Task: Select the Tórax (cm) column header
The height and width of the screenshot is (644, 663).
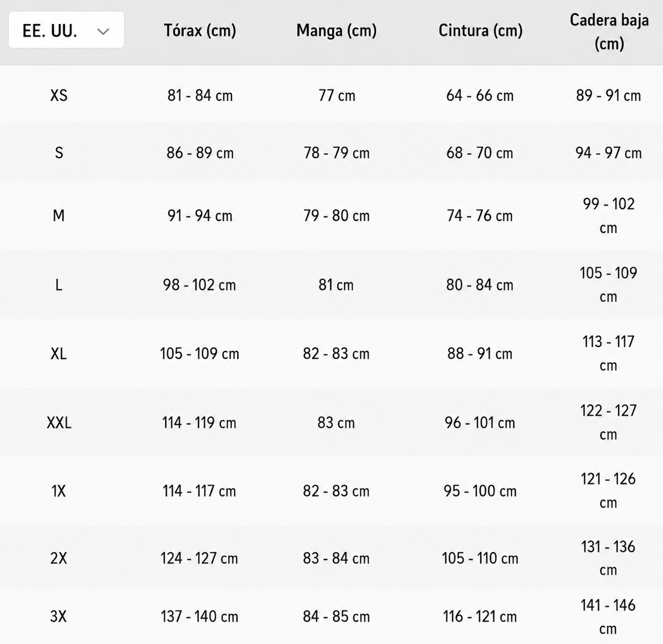Action: (200, 31)
